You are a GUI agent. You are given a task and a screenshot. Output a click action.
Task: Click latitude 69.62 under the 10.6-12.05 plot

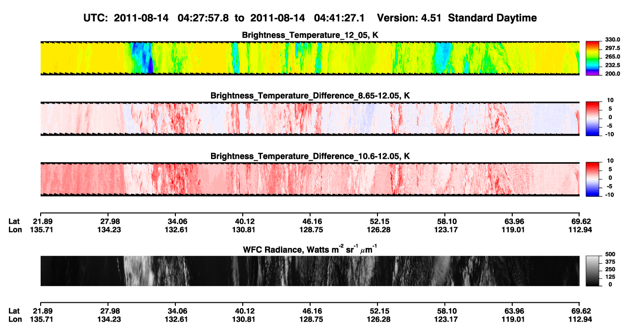coord(582,221)
